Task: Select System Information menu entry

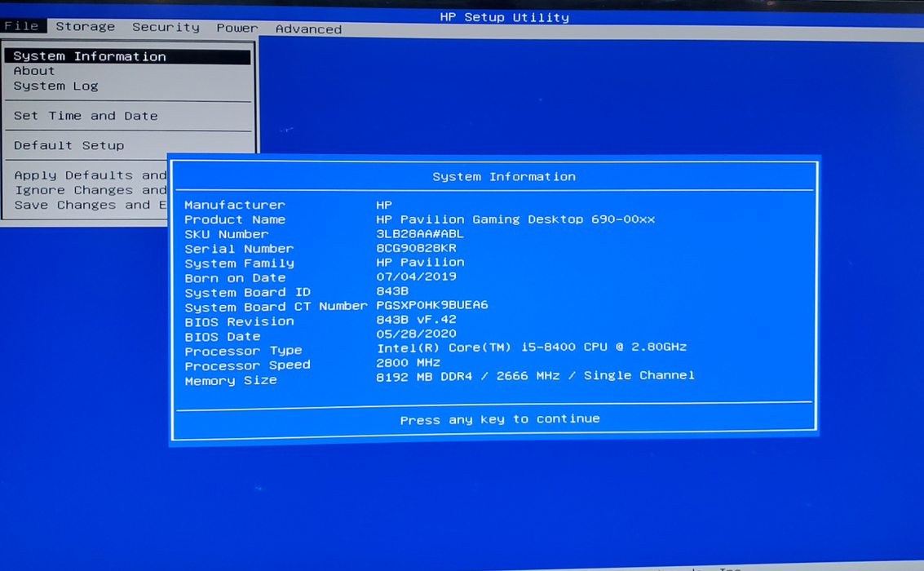Action: tap(127, 56)
